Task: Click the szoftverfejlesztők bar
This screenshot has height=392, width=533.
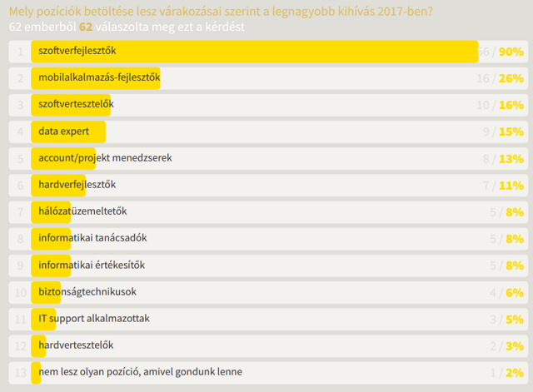Action: 254,52
